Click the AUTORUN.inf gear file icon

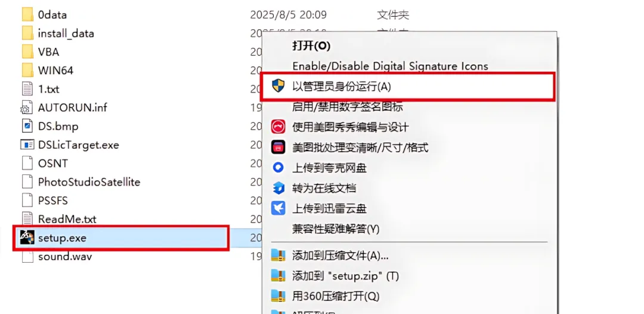click(x=26, y=107)
